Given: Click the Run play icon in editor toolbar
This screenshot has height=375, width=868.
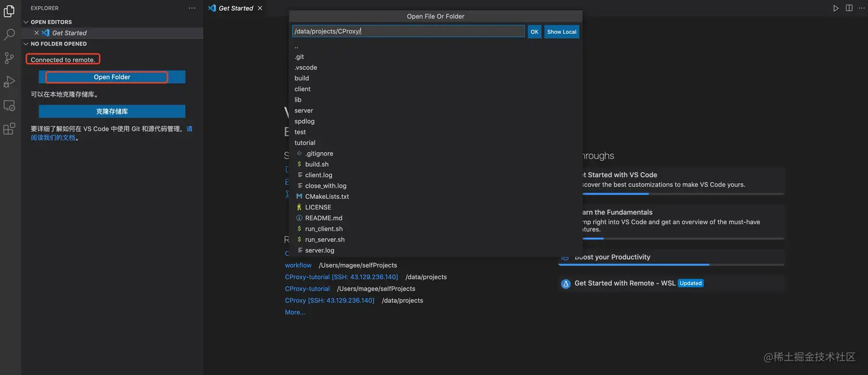Looking at the screenshot, I should click(836, 8).
